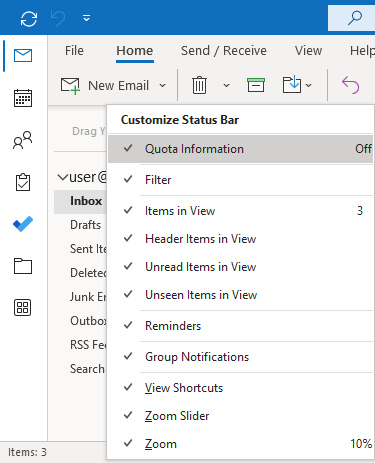This screenshot has height=463, width=375.
Task: Click the purple Reply arrow icon
Action: (351, 85)
